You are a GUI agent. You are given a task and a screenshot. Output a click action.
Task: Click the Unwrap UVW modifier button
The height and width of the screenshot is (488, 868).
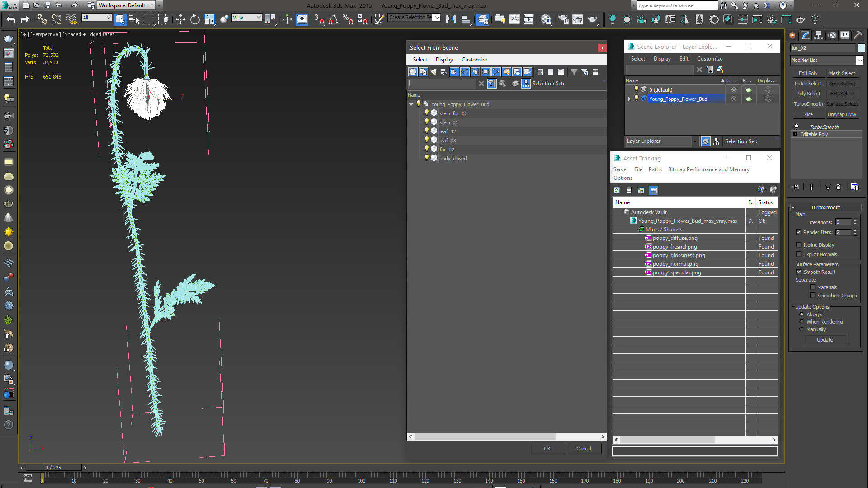[x=842, y=114]
